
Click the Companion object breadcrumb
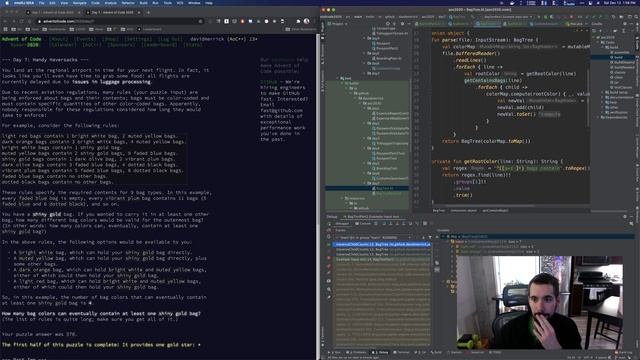463,211
